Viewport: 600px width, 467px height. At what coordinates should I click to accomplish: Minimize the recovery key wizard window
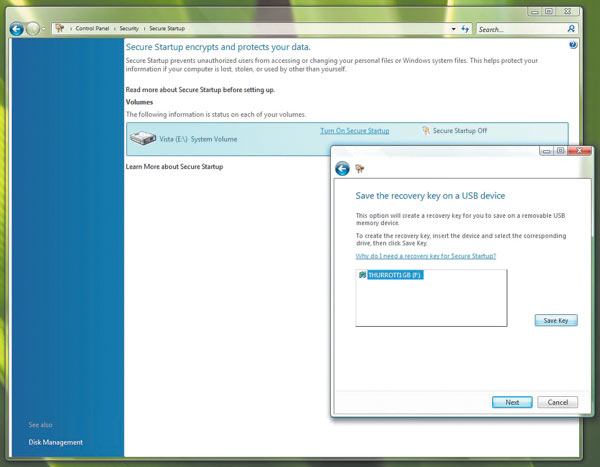pyautogui.click(x=546, y=151)
